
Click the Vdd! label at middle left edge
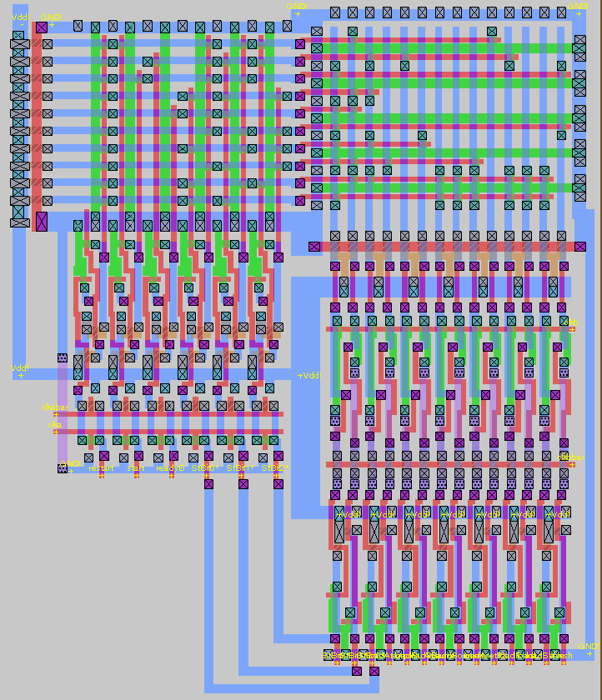click(19, 368)
